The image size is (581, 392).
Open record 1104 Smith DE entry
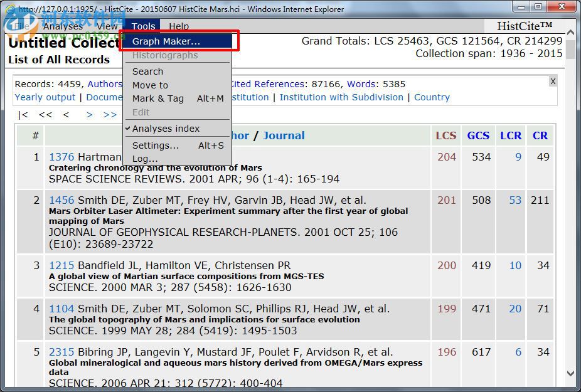(x=61, y=309)
